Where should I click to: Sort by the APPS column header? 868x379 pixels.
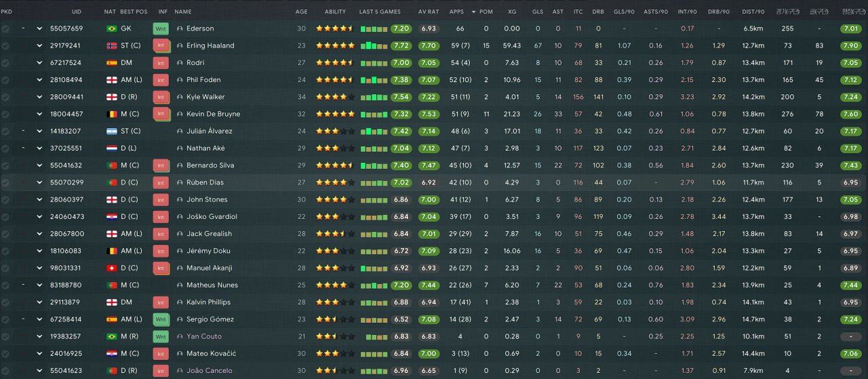pos(457,12)
